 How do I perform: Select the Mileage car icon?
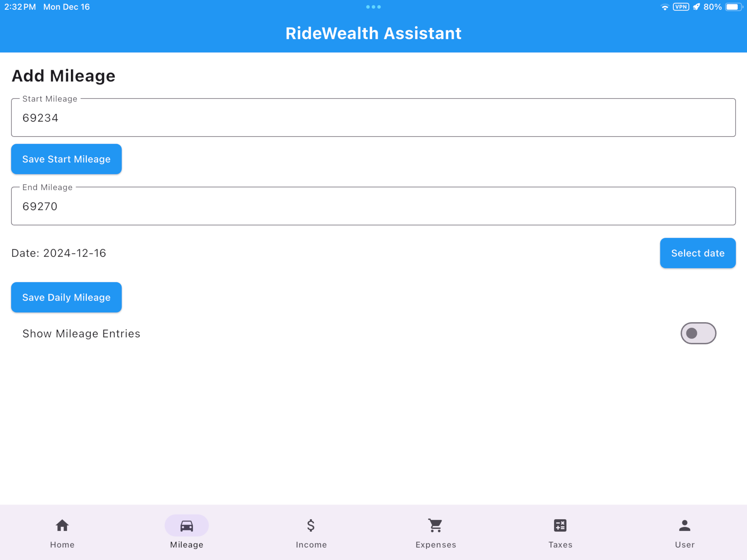point(187,526)
